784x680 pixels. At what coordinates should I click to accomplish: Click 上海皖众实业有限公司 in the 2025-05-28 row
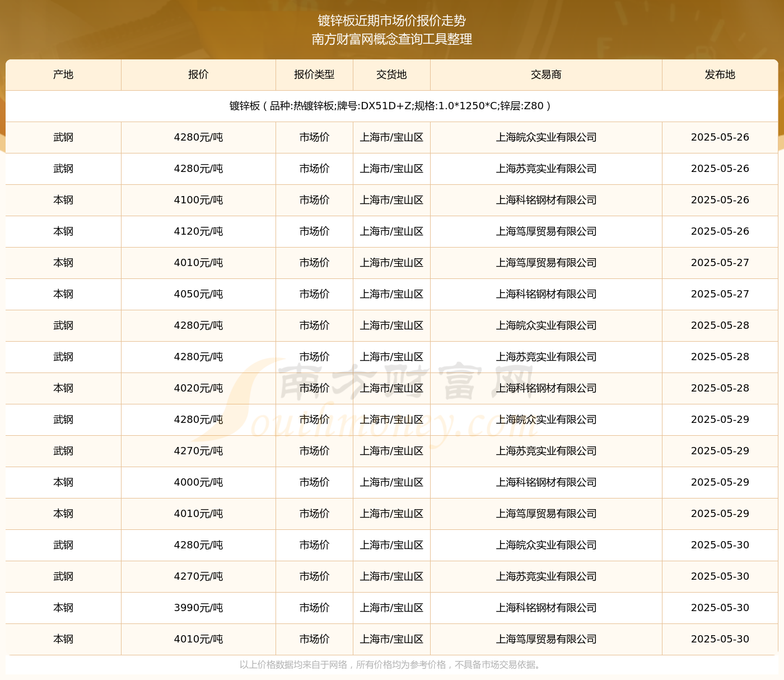point(546,325)
